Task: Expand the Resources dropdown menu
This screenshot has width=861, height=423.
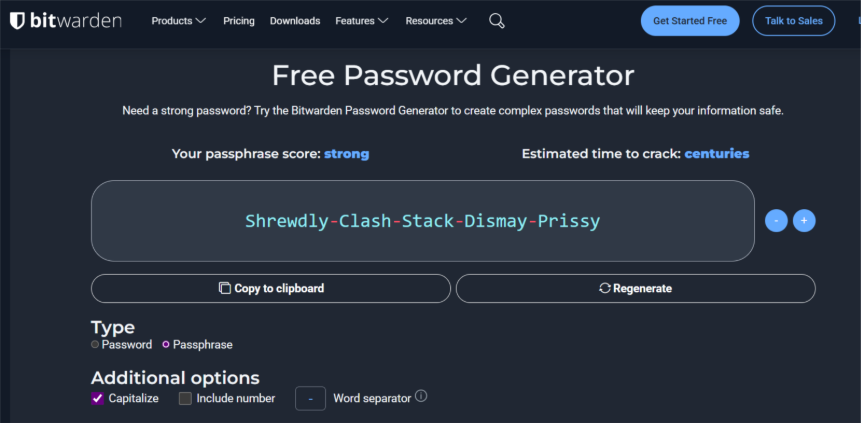Action: (x=437, y=21)
